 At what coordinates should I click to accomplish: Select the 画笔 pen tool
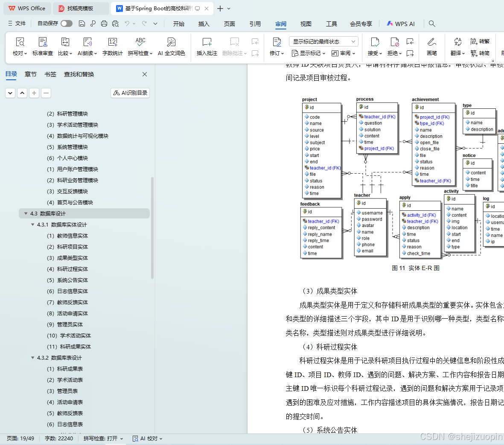432,46
